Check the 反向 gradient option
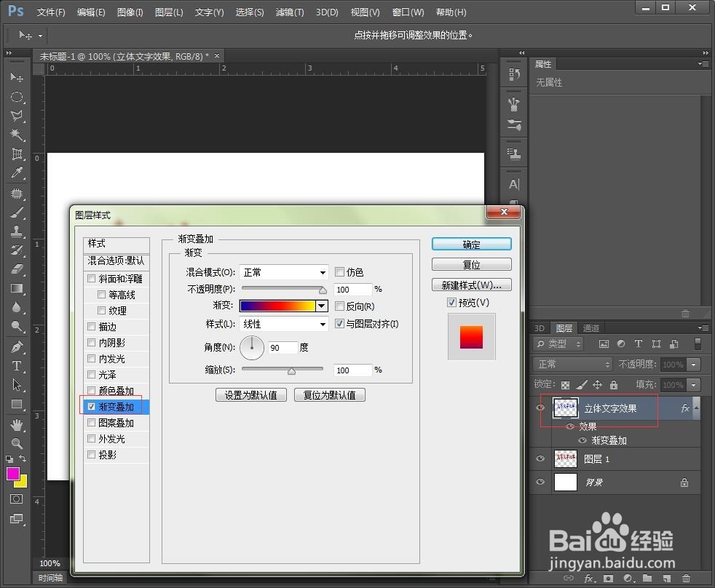715x588 pixels. (x=339, y=306)
